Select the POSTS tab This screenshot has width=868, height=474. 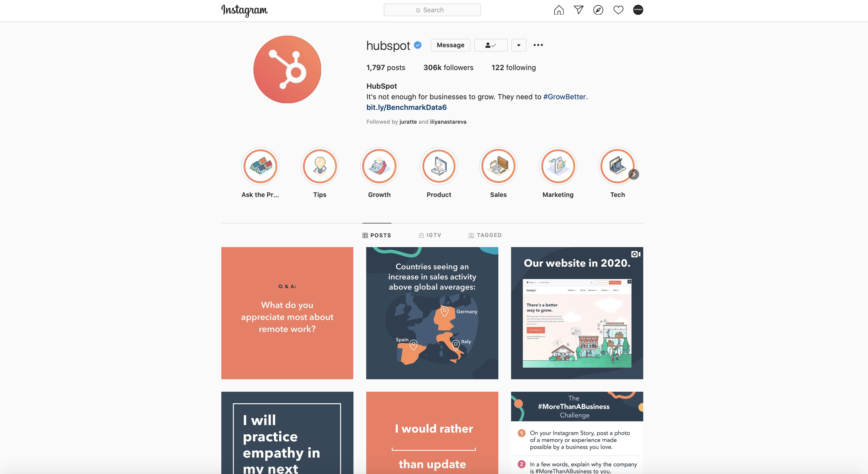[x=376, y=235]
